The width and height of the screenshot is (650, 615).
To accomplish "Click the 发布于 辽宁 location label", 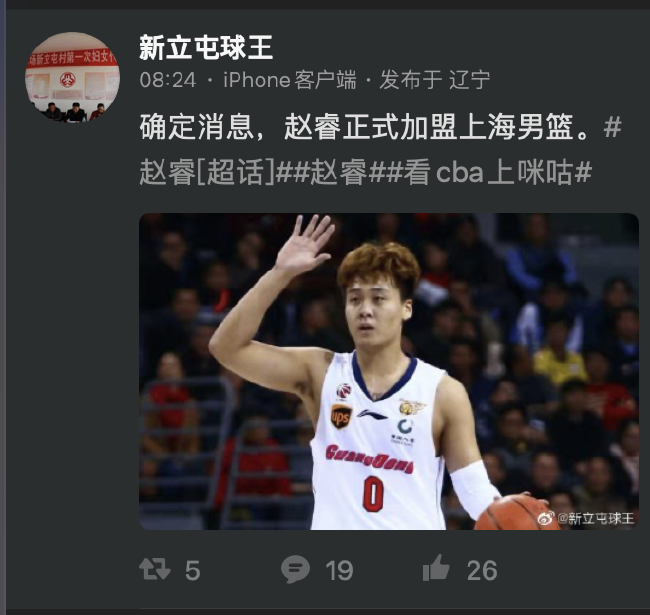I will (x=435, y=80).
